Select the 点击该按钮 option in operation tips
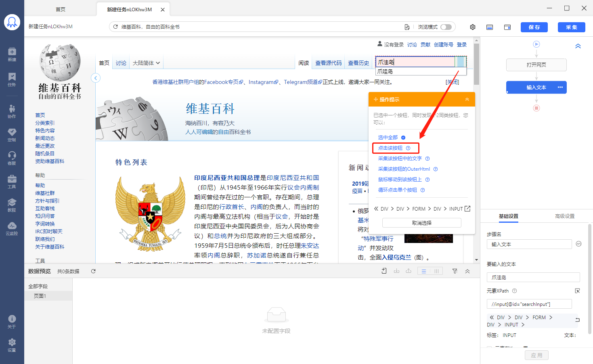Viewport: 593px width, 364px height. [x=390, y=148]
